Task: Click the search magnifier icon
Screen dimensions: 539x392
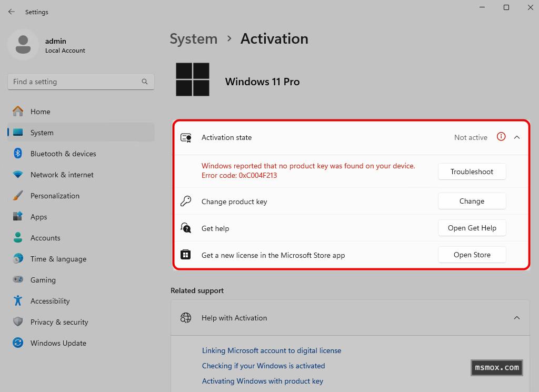Action: 145,82
